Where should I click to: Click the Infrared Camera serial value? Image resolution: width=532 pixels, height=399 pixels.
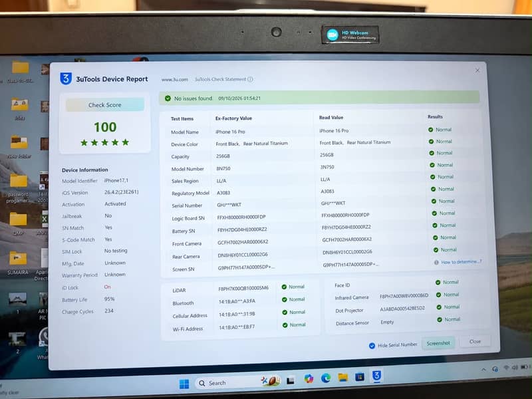click(404, 296)
